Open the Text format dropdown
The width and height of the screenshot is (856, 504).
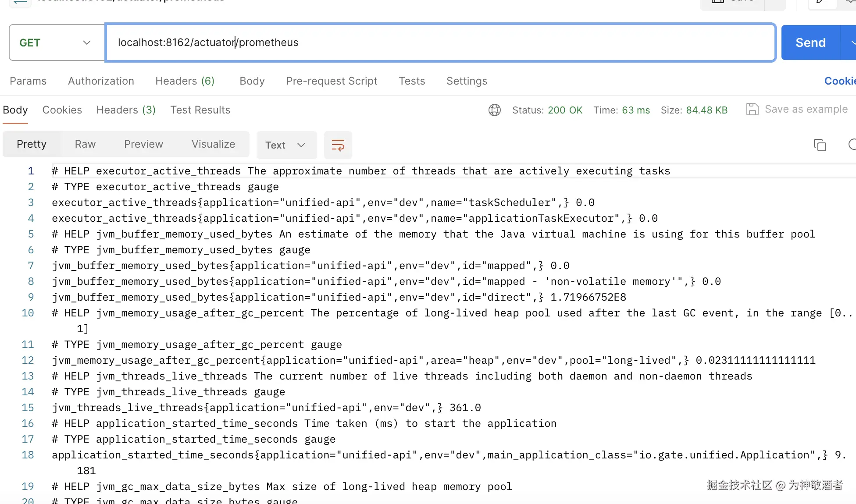coord(286,145)
